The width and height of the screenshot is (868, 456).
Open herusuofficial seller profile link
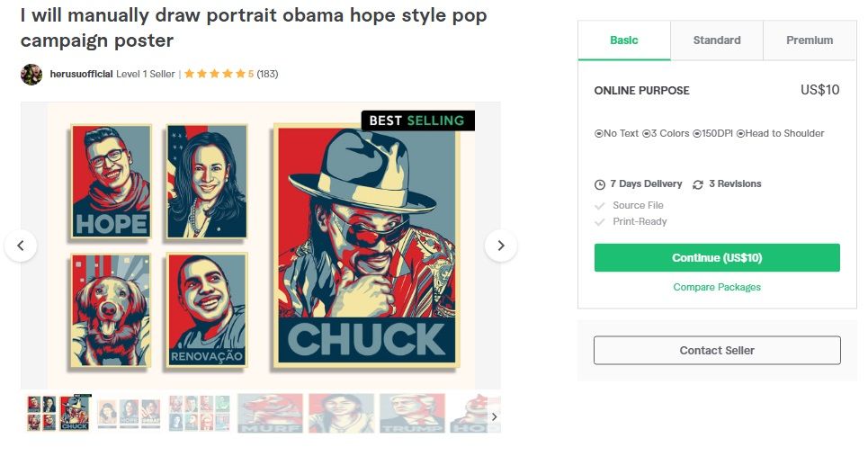[81, 74]
